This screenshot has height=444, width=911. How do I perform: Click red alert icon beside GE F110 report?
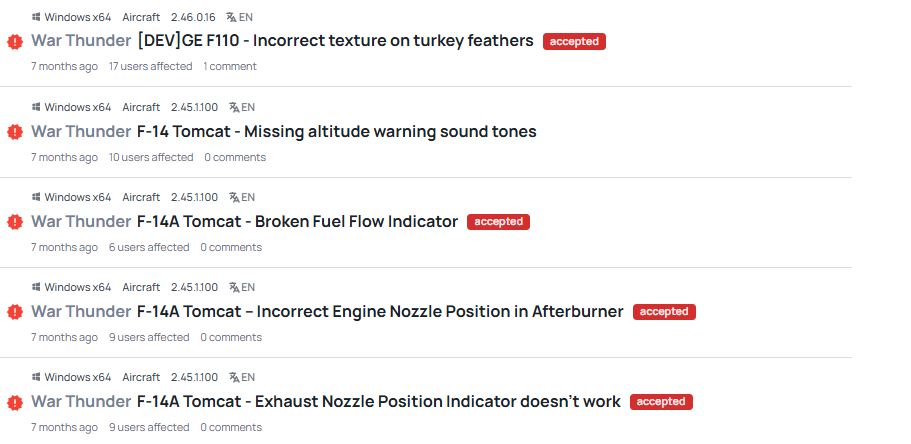click(15, 42)
